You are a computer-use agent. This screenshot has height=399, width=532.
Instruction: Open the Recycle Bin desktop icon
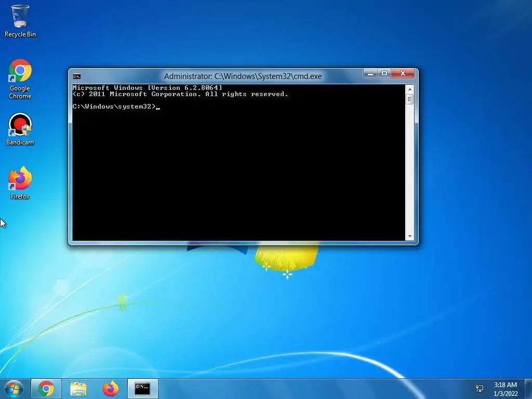coord(20,20)
